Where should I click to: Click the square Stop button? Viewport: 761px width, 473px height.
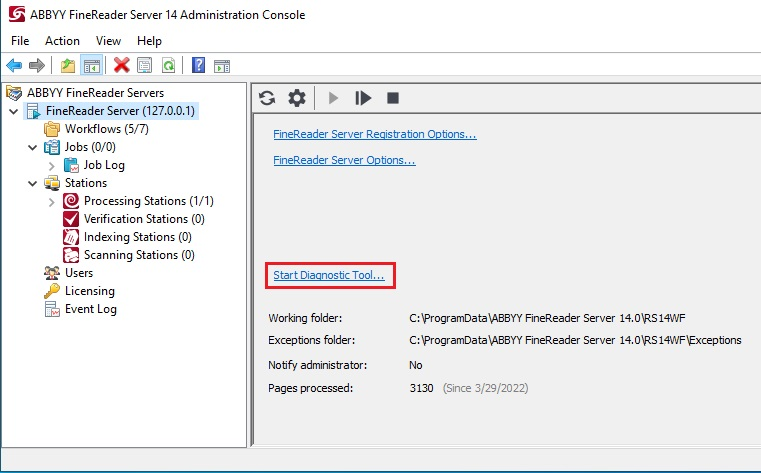click(x=393, y=98)
